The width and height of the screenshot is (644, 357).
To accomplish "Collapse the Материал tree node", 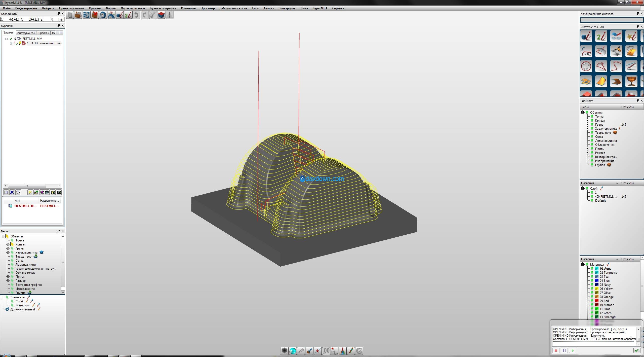I will pos(582,265).
